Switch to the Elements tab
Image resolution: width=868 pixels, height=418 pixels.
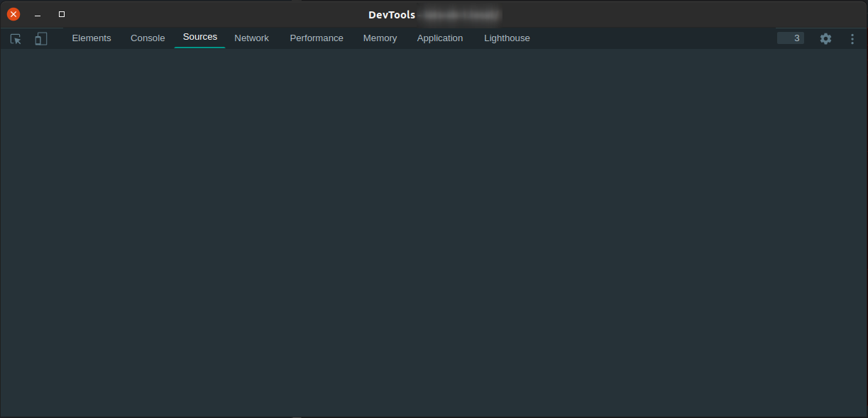tap(92, 38)
